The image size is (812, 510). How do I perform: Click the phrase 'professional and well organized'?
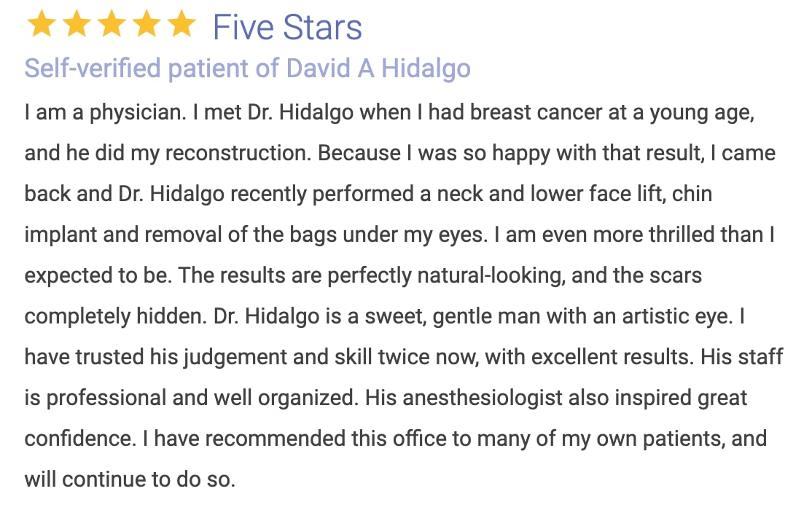(201, 398)
